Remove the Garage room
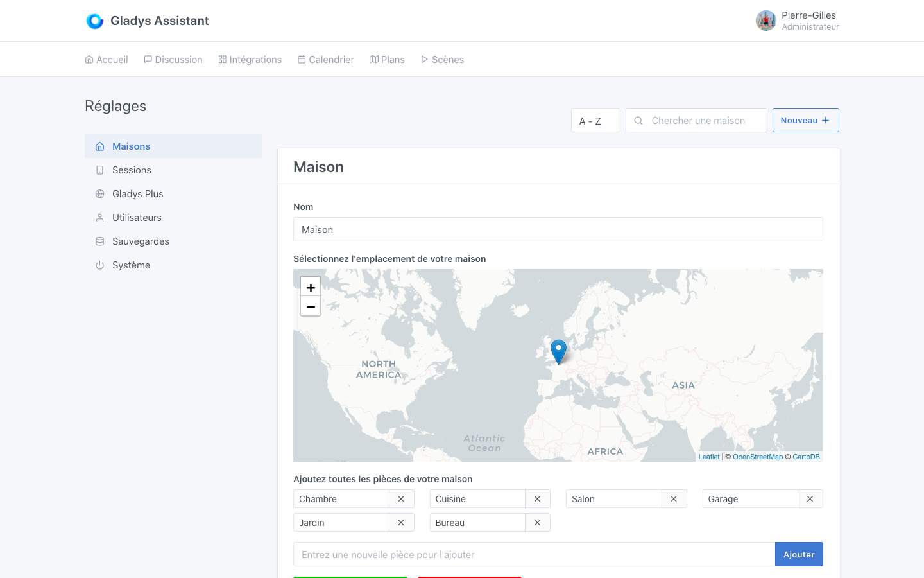This screenshot has width=924, height=578. [x=810, y=498]
